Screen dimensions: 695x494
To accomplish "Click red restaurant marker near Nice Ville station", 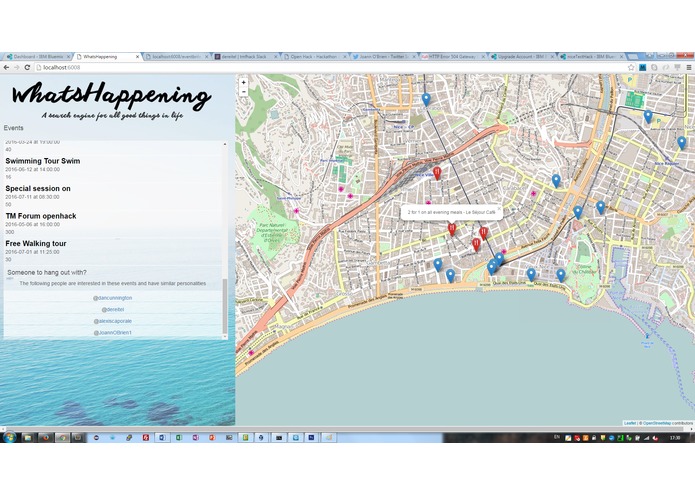I will click(437, 173).
